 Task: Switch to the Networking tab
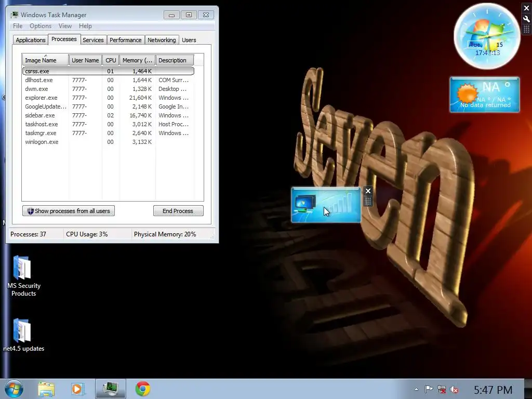tap(162, 40)
